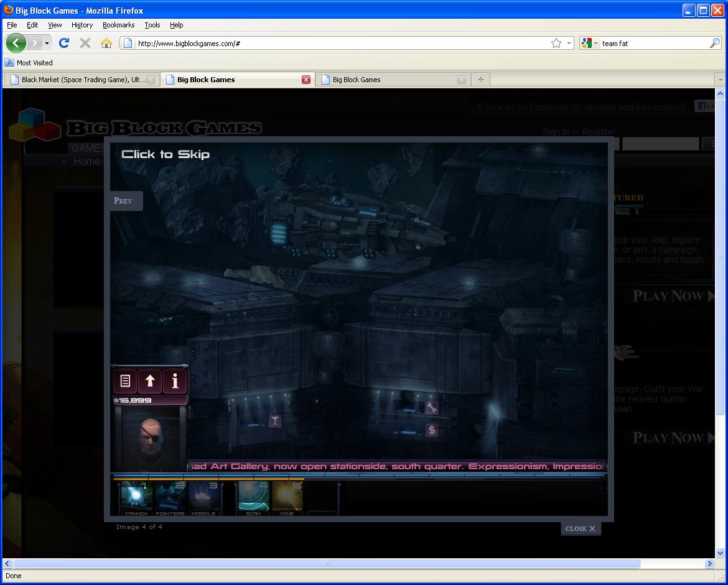The height and width of the screenshot is (585, 728).
Task: Close the lightbox with CLOSE X
Action: (580, 528)
